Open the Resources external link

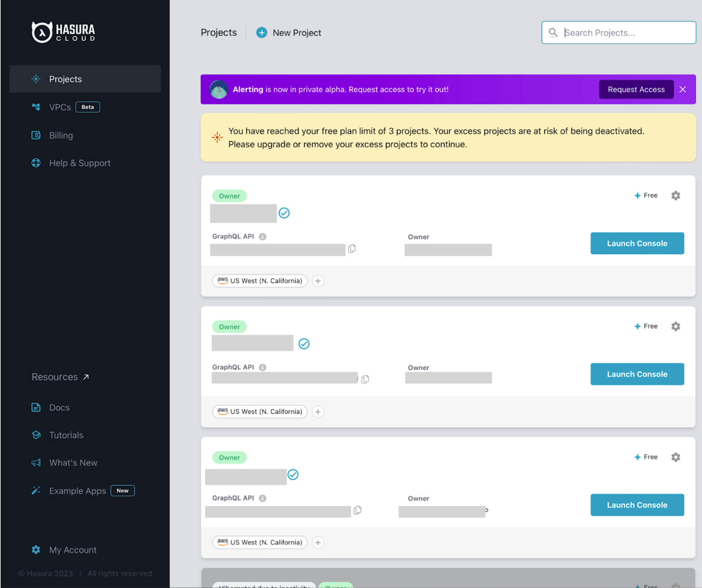click(x=61, y=377)
